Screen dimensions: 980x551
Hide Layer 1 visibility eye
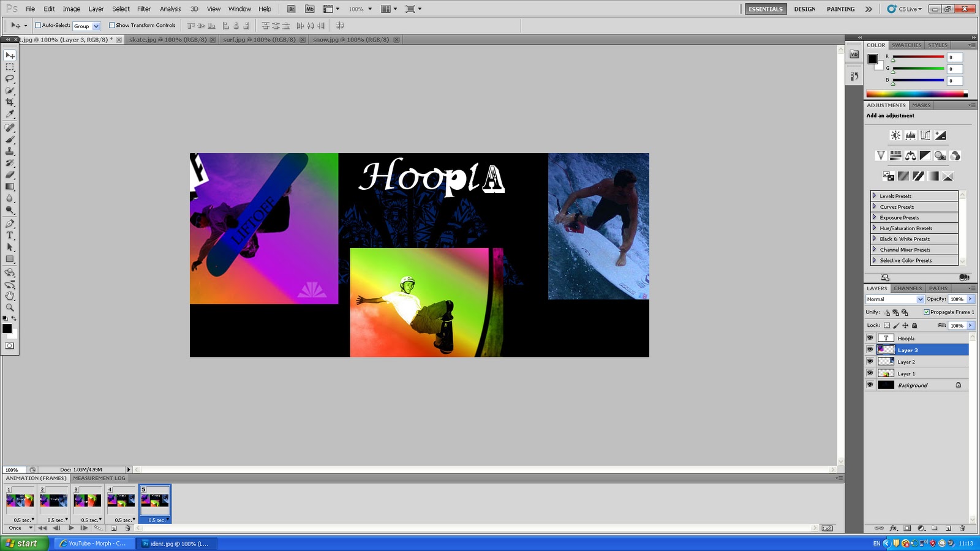870,373
